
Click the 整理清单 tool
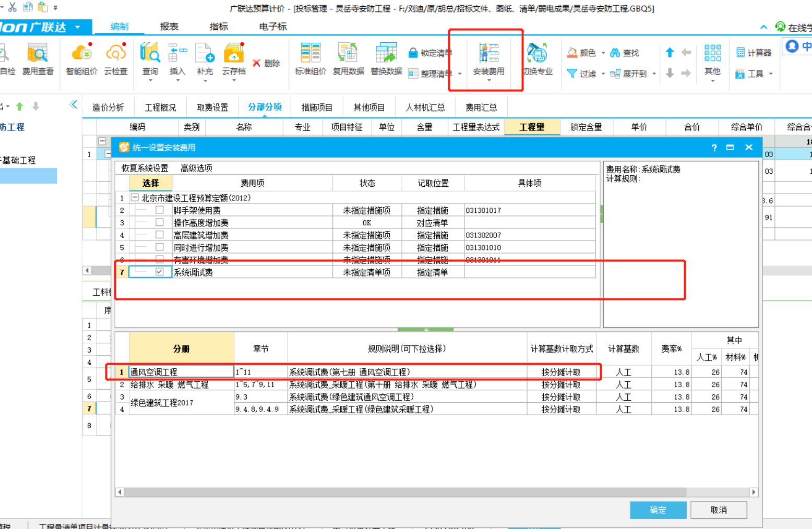point(430,74)
